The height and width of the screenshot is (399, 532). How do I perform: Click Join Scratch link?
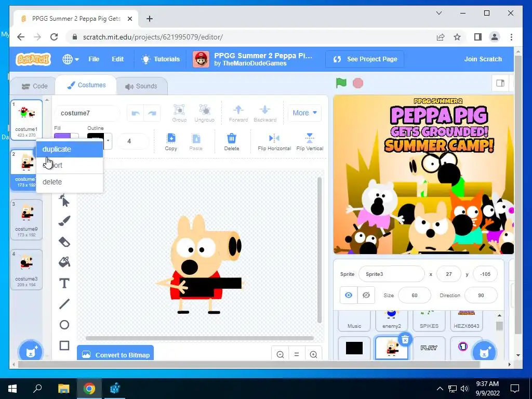(483, 59)
